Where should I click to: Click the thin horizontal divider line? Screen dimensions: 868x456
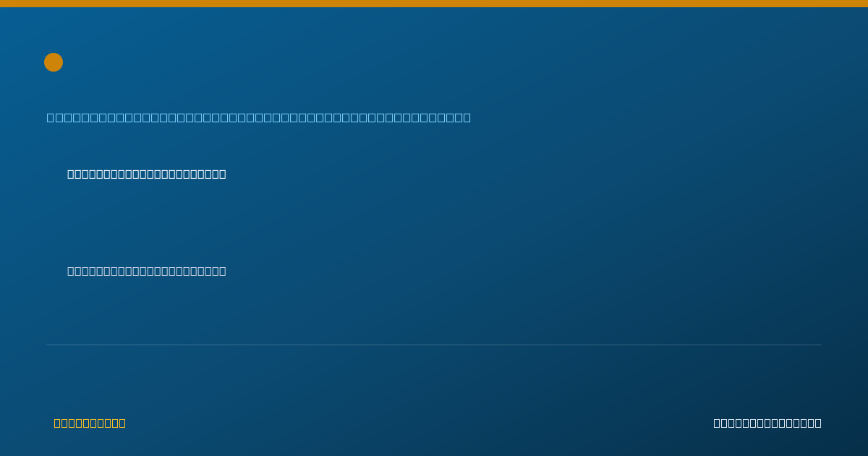pyautogui.click(x=434, y=345)
